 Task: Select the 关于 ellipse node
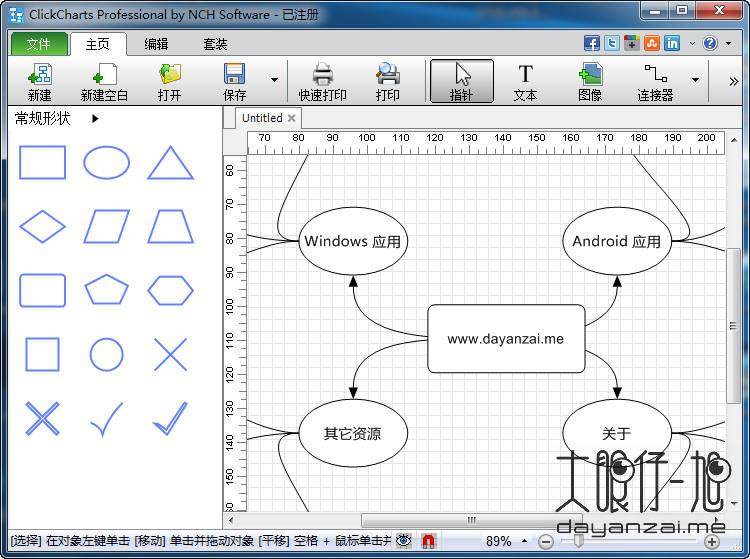617,433
